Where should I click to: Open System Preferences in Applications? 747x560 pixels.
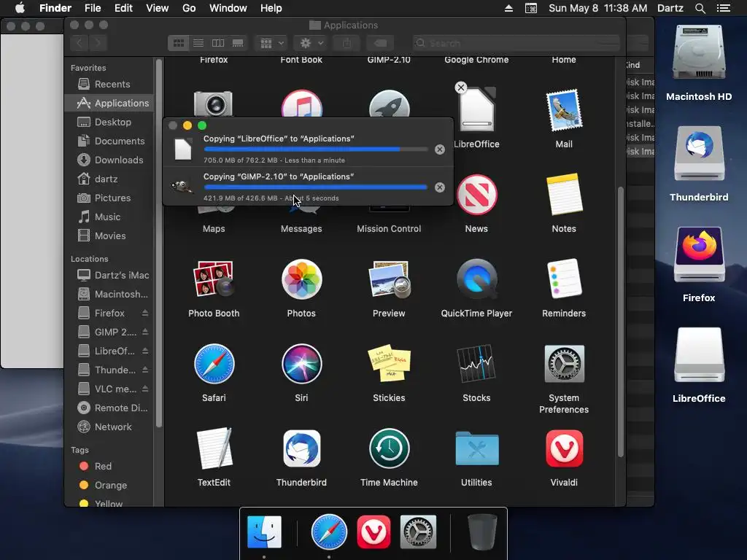(564, 364)
